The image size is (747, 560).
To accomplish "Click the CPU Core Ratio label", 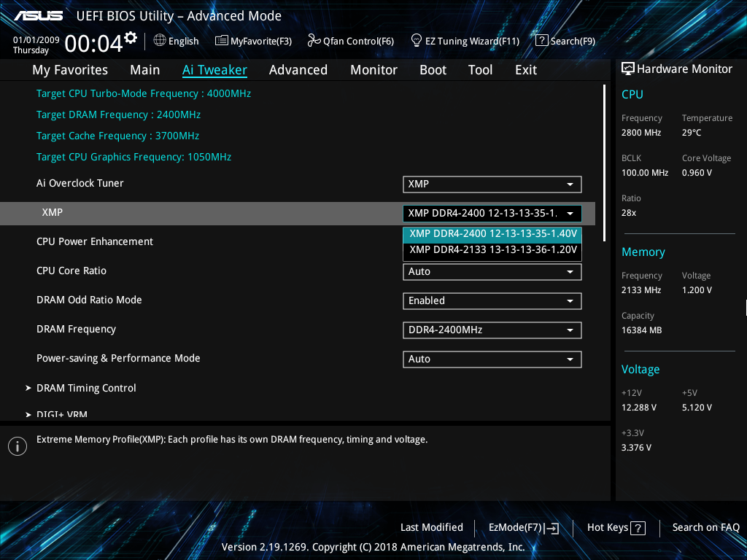I will point(71,271).
